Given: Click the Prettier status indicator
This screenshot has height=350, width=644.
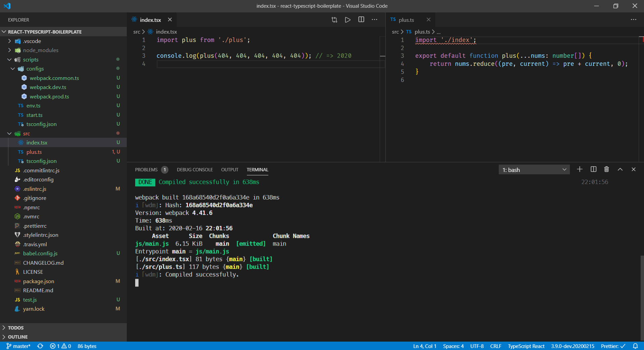Looking at the screenshot, I should (x=613, y=346).
